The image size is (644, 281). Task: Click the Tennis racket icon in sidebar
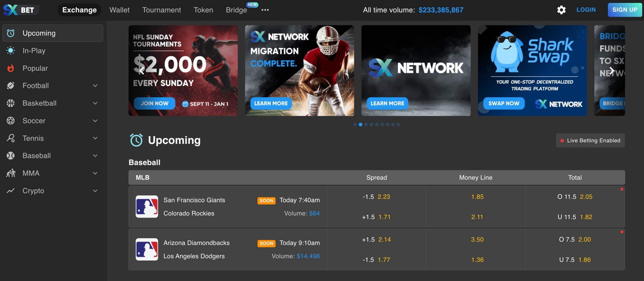tap(11, 138)
